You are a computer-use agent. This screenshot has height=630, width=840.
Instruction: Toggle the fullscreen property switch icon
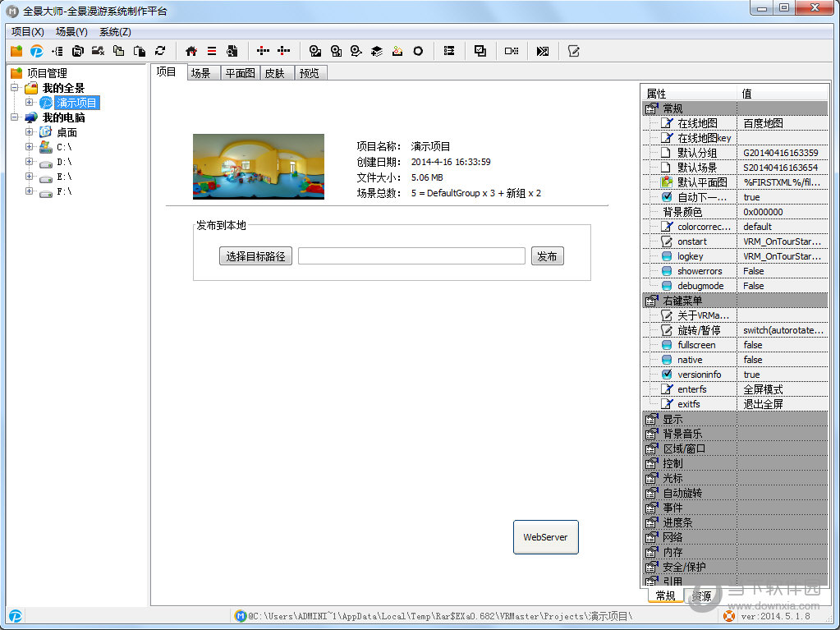pos(667,345)
